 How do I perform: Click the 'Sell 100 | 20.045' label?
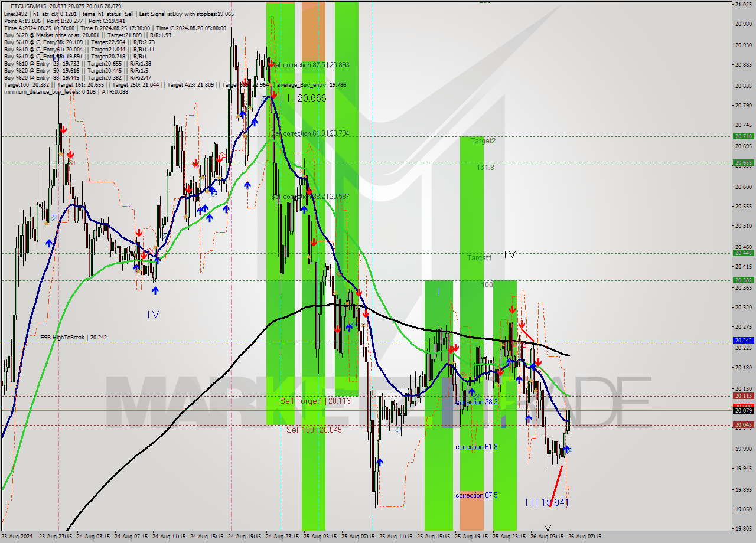tap(314, 430)
